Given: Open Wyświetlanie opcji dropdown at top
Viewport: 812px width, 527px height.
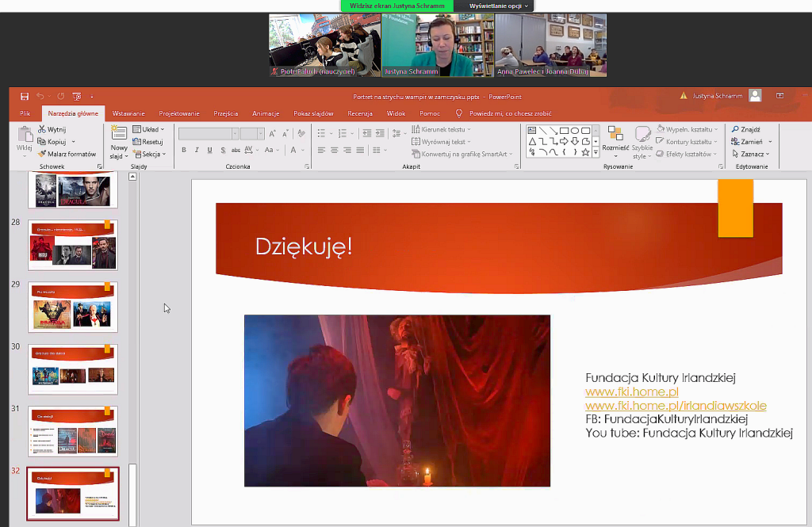Looking at the screenshot, I should (498, 6).
